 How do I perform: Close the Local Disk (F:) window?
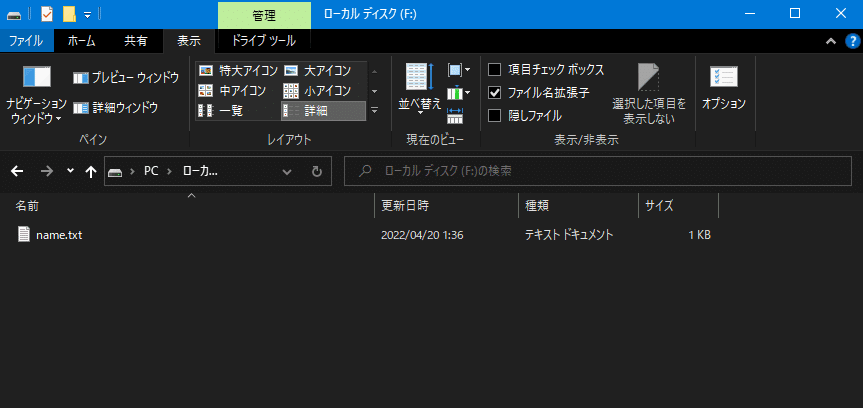point(840,14)
